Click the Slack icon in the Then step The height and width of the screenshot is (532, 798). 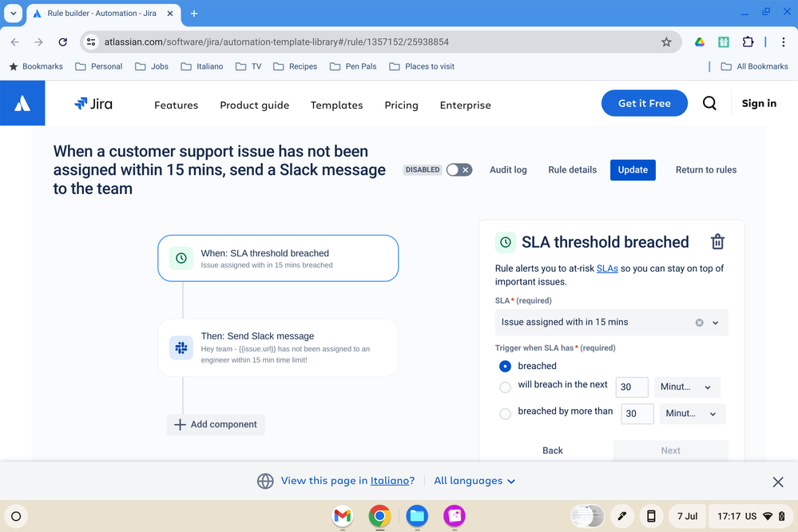tap(181, 347)
